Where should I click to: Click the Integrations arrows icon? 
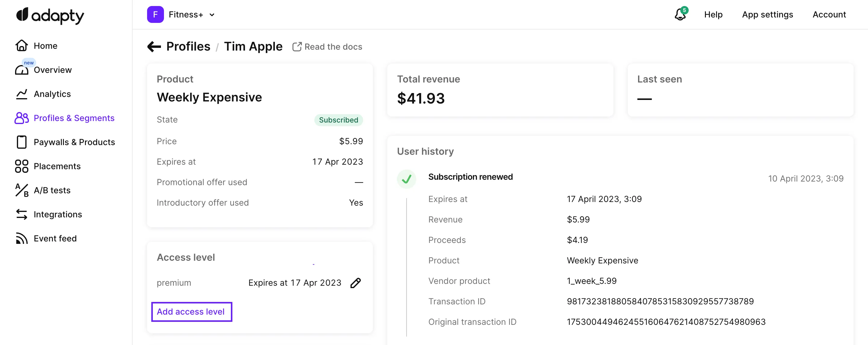point(22,214)
